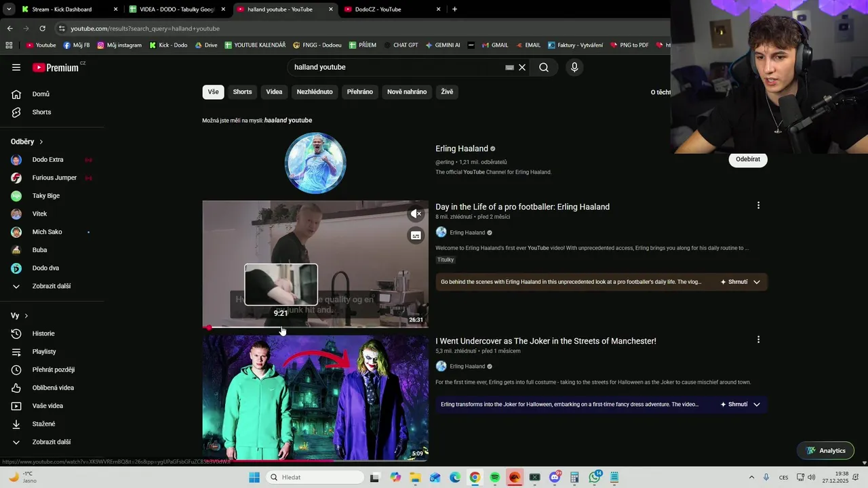Seek on the video preview progress bar
The image size is (868, 488).
click(x=315, y=327)
